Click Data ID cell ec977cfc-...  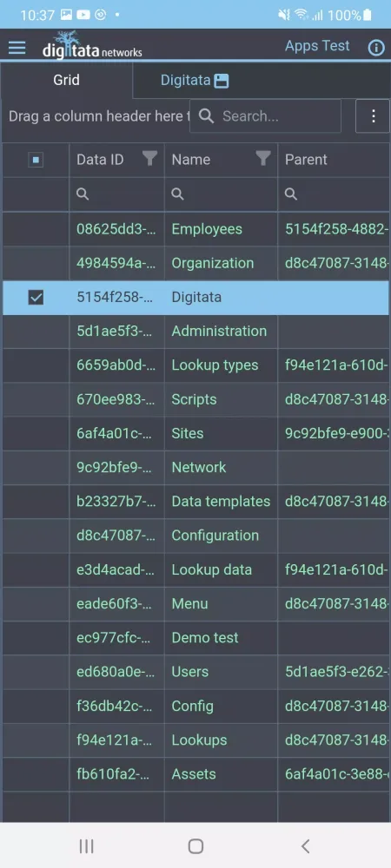click(x=116, y=638)
